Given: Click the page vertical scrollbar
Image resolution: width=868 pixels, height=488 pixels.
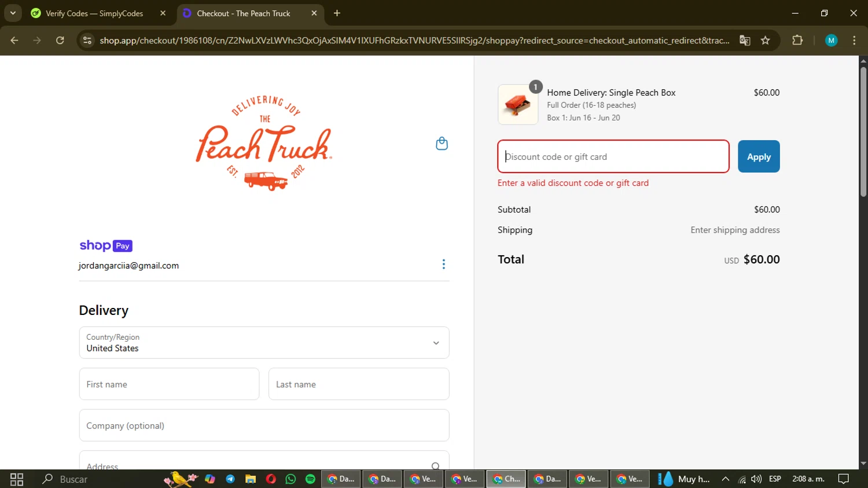Looking at the screenshot, I should 863,132.
